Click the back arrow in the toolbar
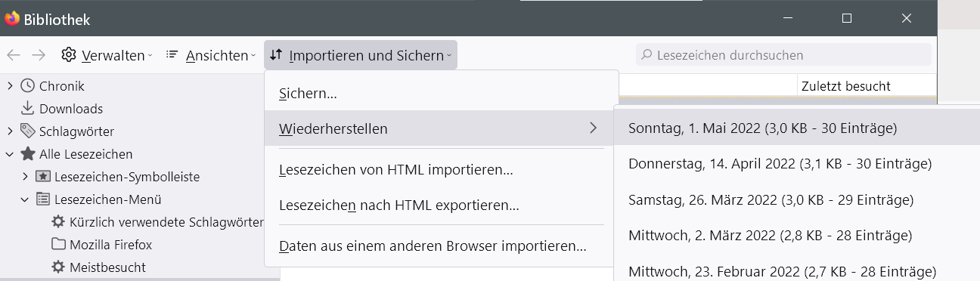The image size is (980, 281). tap(14, 55)
